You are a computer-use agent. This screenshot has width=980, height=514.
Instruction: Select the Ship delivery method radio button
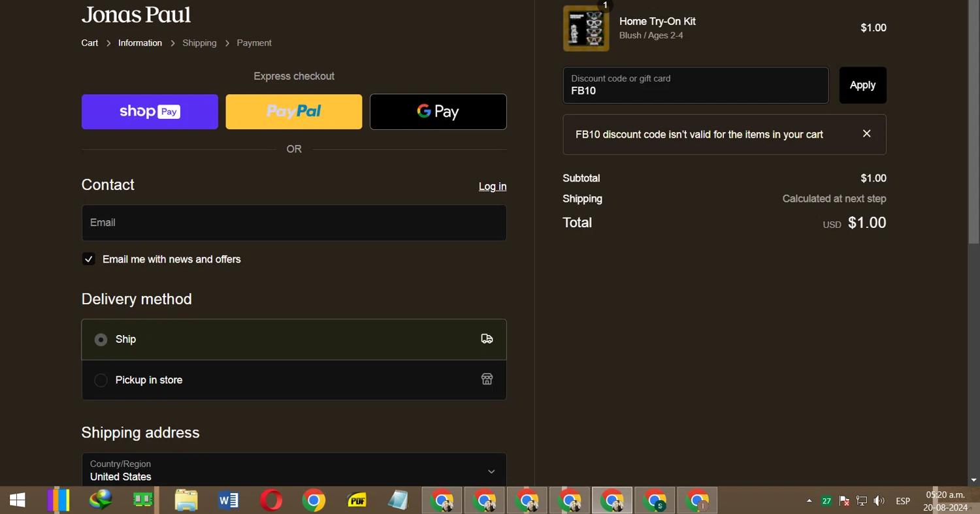point(101,340)
